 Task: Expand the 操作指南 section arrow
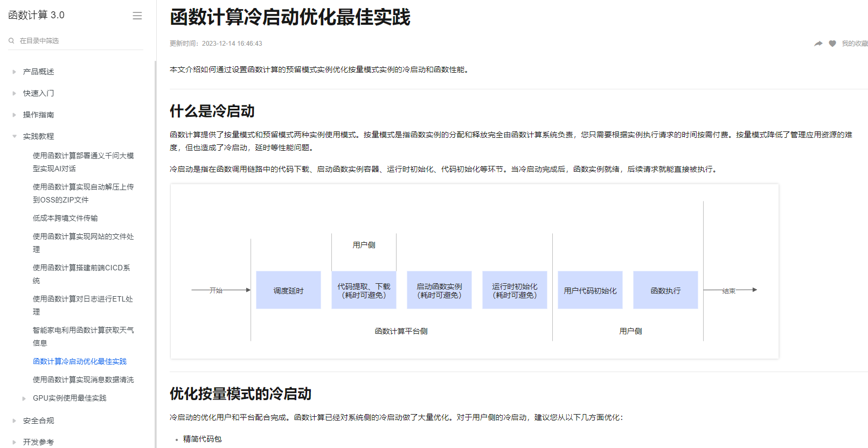tap(14, 115)
